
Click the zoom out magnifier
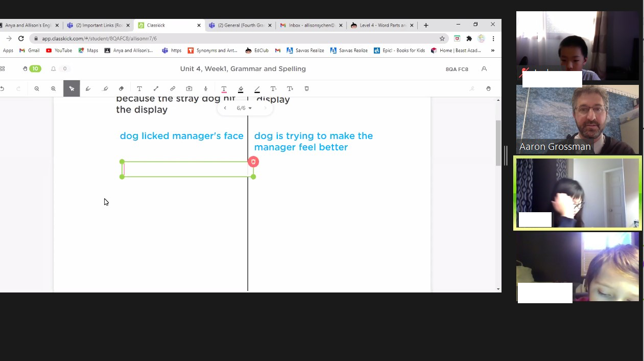37,88
